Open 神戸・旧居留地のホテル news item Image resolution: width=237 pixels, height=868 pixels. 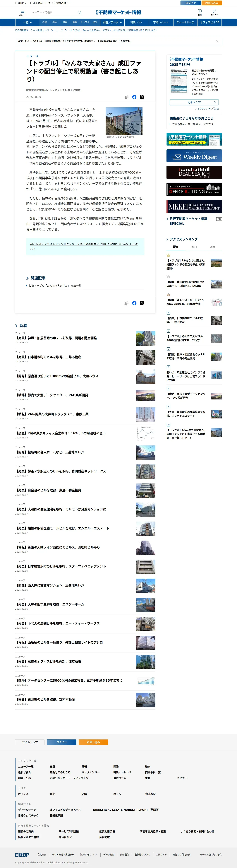coord(56,338)
